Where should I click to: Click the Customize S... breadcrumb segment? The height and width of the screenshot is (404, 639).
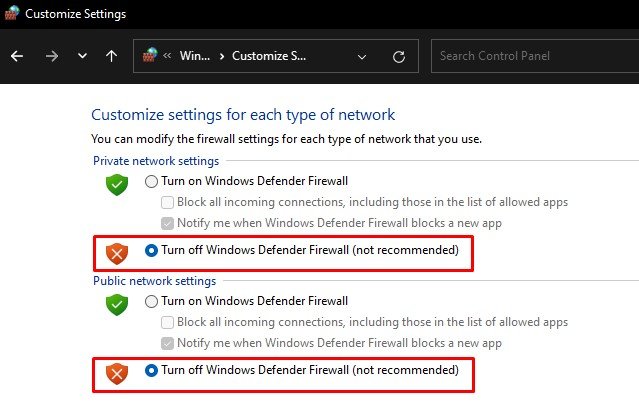tap(270, 56)
